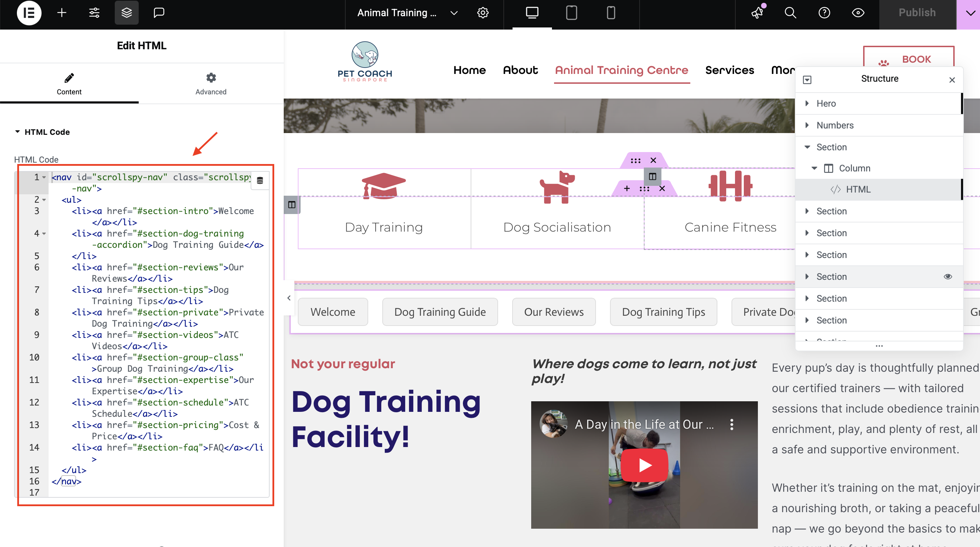
Task: Click the Dog Training Guide nav button
Action: [440, 312]
